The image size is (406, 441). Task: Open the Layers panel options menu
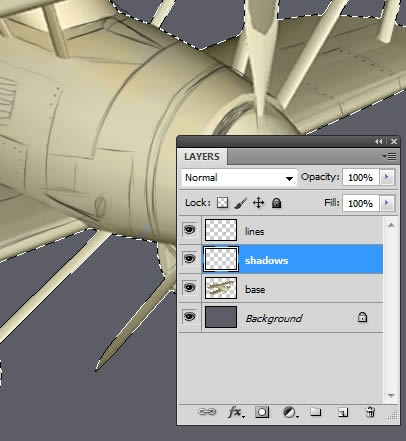coord(389,156)
